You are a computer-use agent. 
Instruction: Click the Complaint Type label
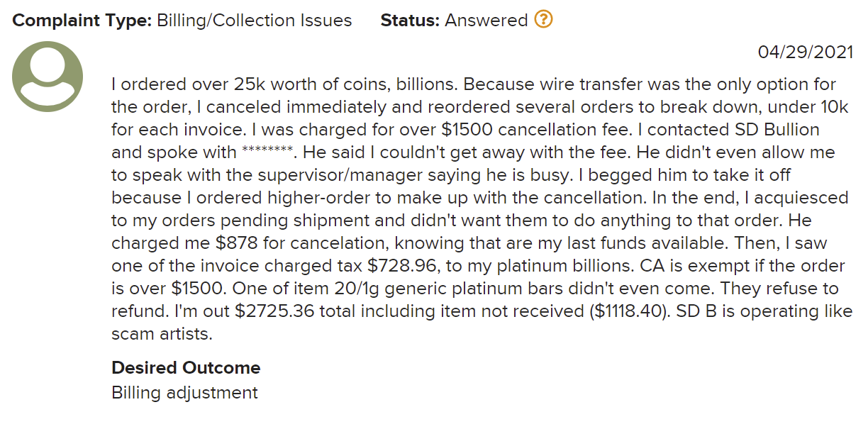82,21
